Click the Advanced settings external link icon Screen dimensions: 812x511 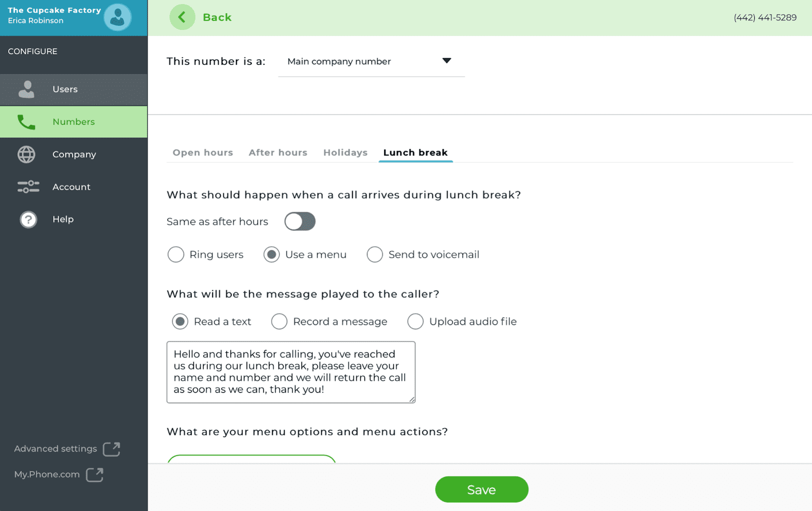click(112, 449)
